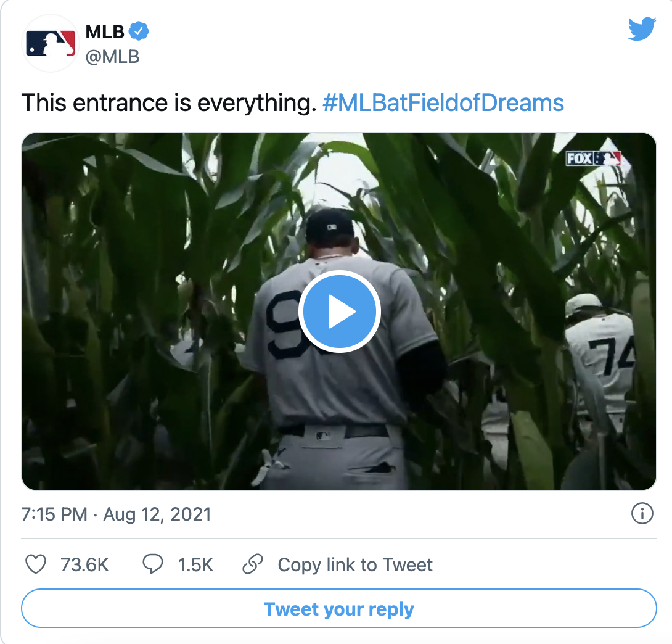Screen dimensions: 672x644
Task: Open the #MLBatFieldofDreams hashtag
Action: coord(443,103)
